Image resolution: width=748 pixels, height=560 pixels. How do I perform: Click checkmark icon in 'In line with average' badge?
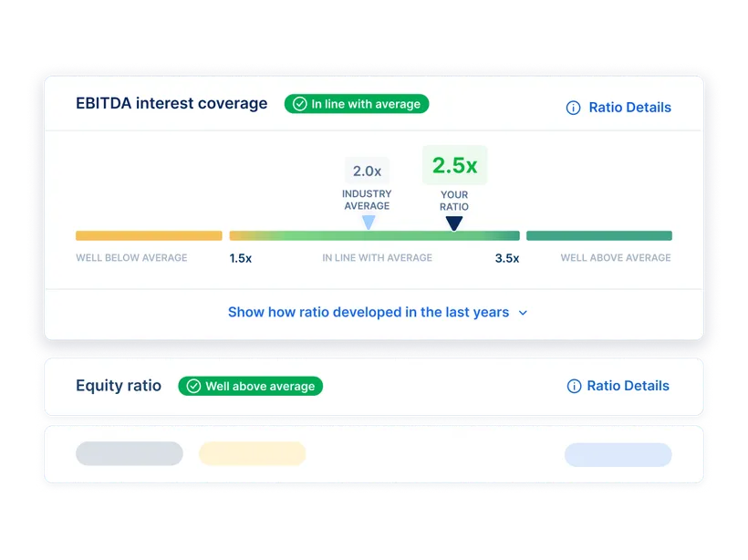click(x=299, y=104)
